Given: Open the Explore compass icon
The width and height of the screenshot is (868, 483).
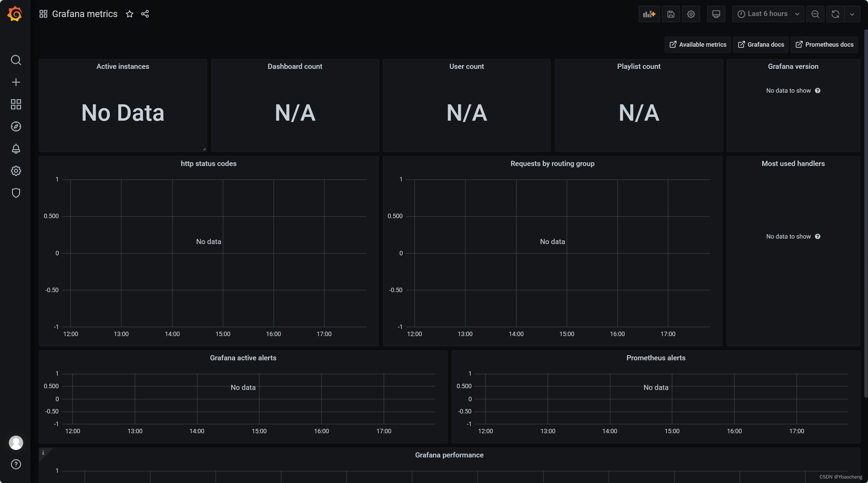Looking at the screenshot, I should pyautogui.click(x=16, y=126).
